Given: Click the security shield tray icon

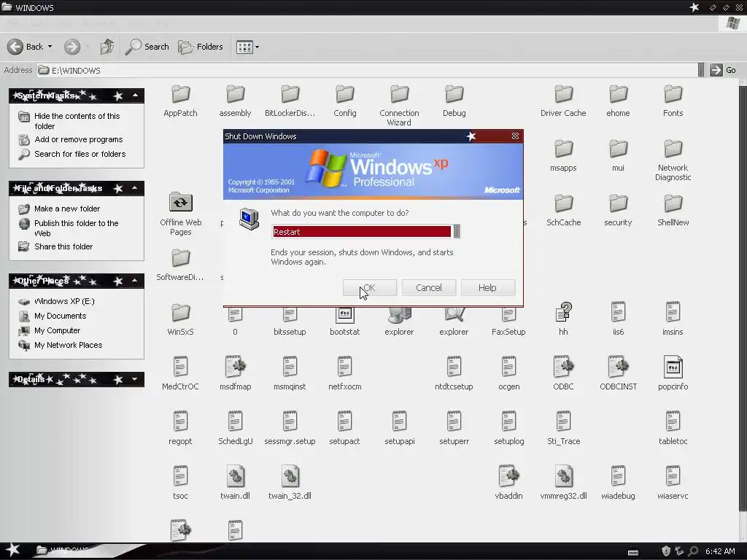Looking at the screenshot, I should [x=666, y=551].
